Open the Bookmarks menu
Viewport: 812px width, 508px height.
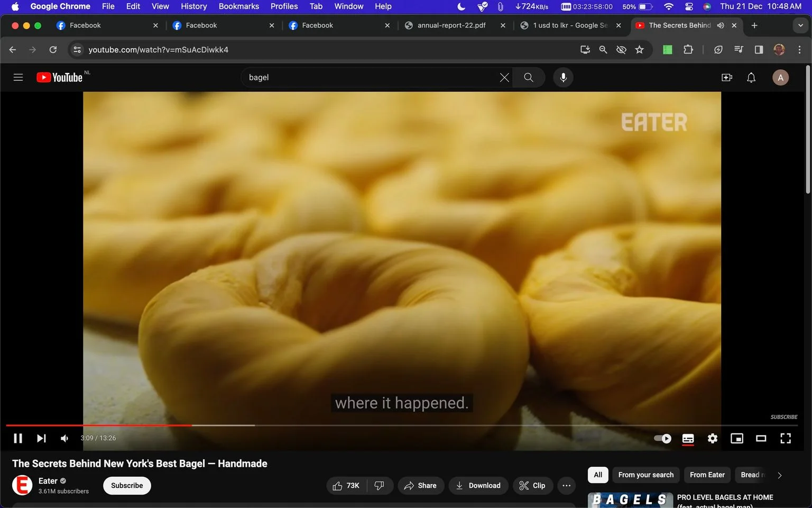click(x=239, y=6)
